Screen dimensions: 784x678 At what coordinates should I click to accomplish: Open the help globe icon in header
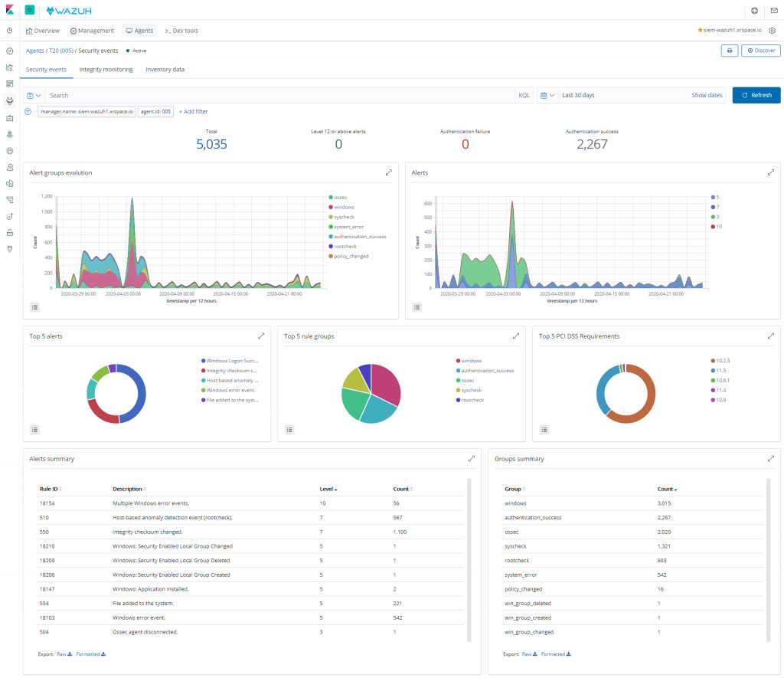pos(754,11)
